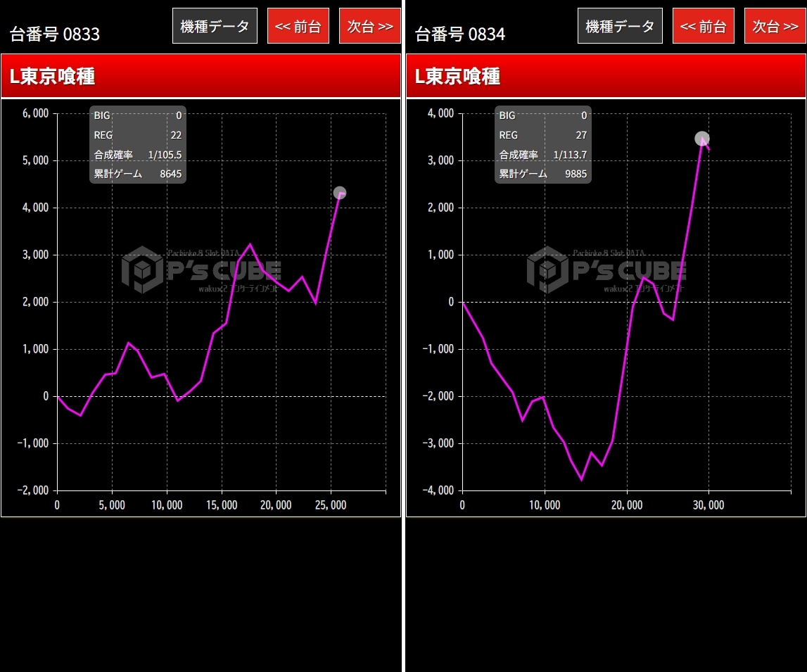The image size is (807, 672).
Task: Select the 台番号 0834 label
Action: [460, 34]
